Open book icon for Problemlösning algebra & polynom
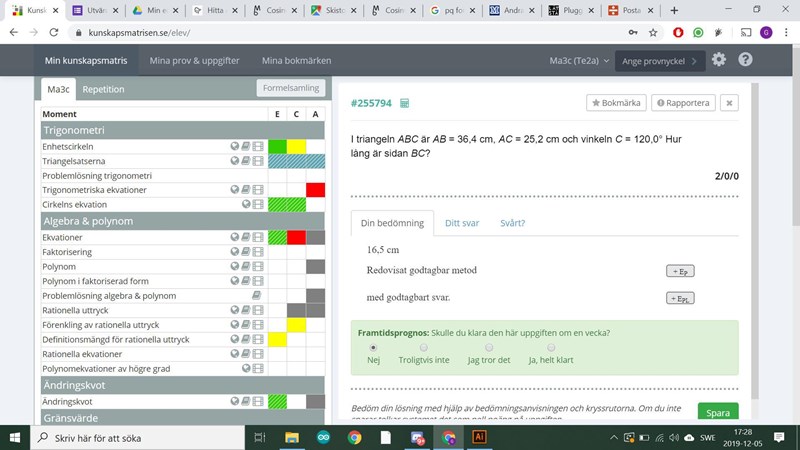Viewport: 800px width, 450px height. coord(258,296)
